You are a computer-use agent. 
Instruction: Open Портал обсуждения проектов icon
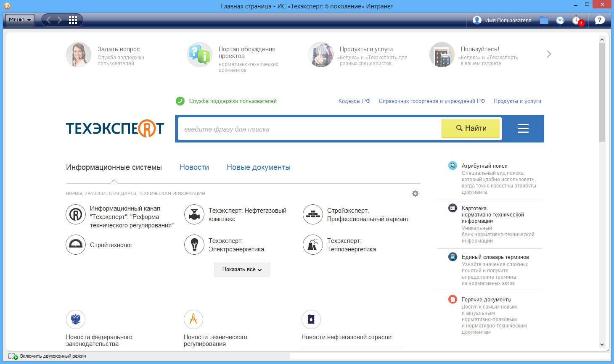pyautogui.click(x=200, y=55)
